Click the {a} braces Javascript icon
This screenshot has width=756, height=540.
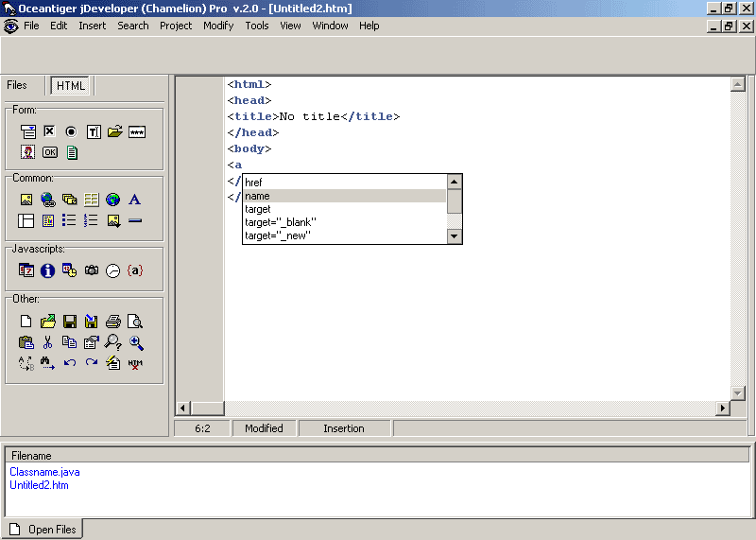(x=135, y=270)
